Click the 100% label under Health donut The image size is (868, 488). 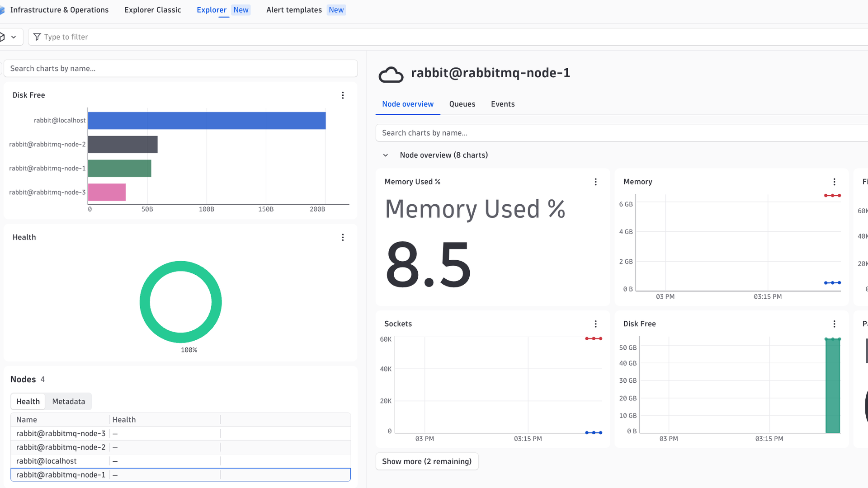click(189, 350)
